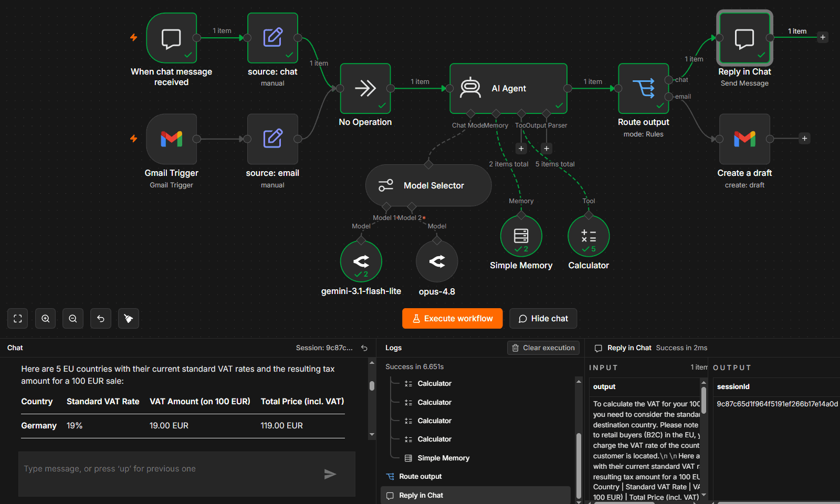Open the AI Agent node
Screen dimensions: 840x504
click(x=508, y=88)
